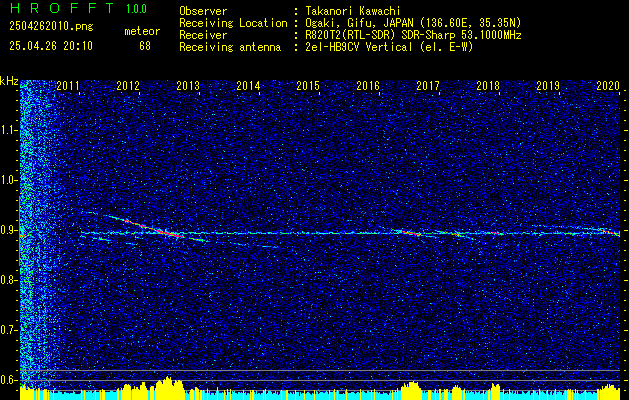The image size is (629, 400).
Task: Click the 0.7 kHz frequency label
Action: (9, 330)
